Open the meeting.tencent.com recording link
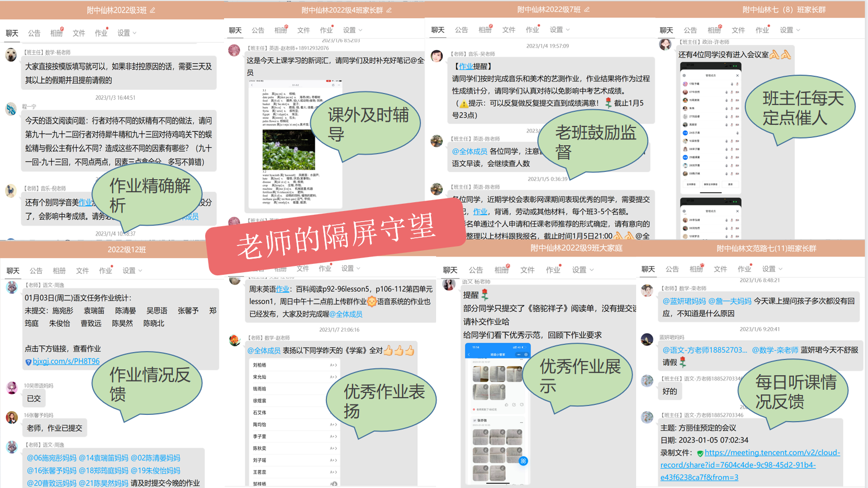The image size is (868, 488). pyautogui.click(x=750, y=465)
